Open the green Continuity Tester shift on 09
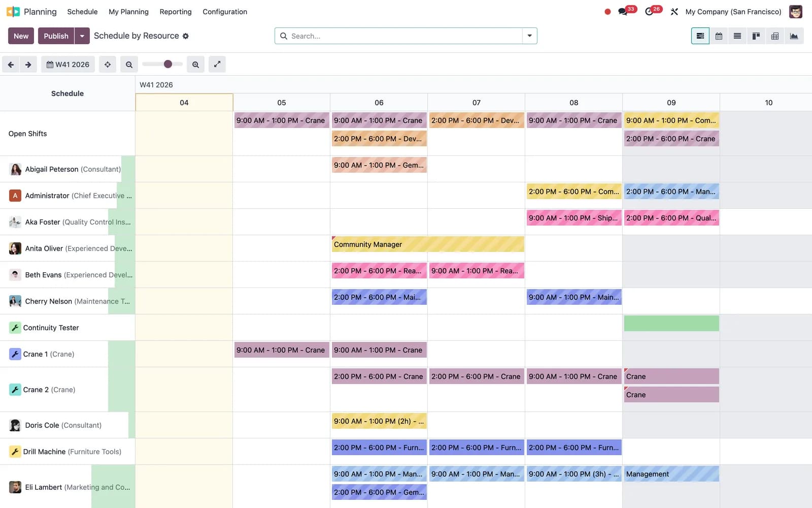 click(x=671, y=324)
